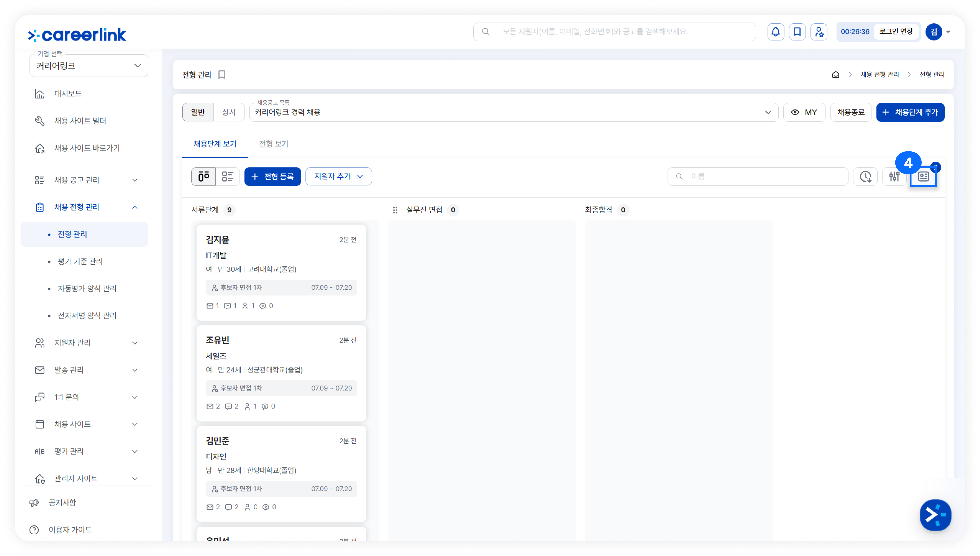
Task: Bookmark the 전형 관리 page
Action: click(x=222, y=75)
